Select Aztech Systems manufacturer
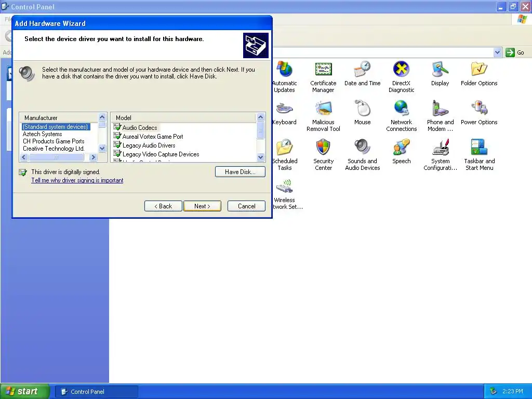 coord(43,134)
